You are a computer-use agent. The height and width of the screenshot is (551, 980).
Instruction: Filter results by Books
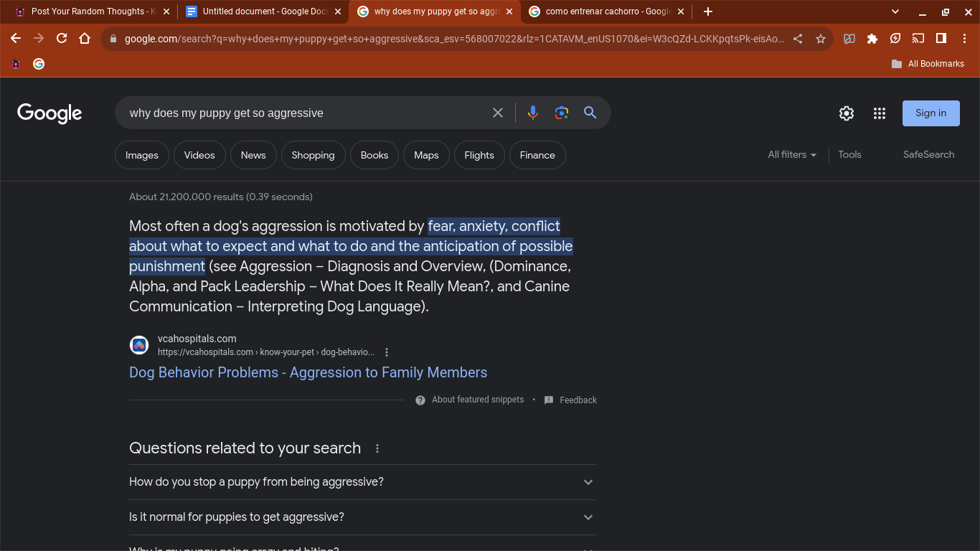pyautogui.click(x=374, y=155)
